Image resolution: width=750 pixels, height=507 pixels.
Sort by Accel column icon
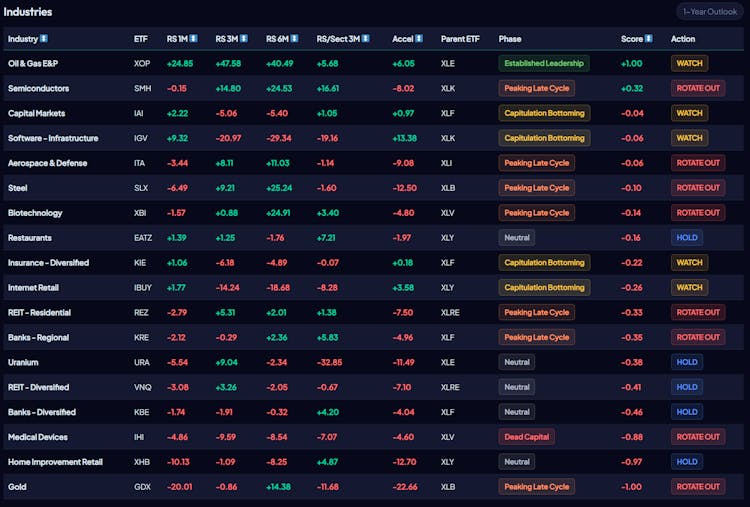(418, 39)
